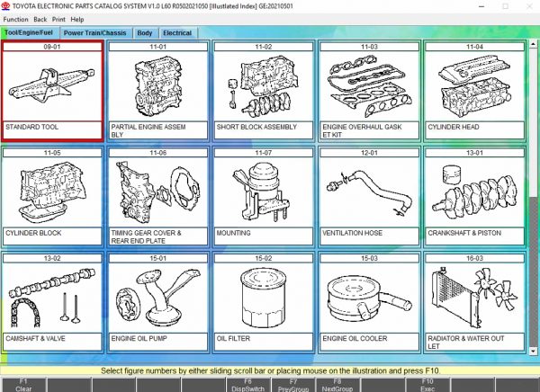This screenshot has width=540, height=392.
Task: Click figure number 11-02 label
Action: click(x=264, y=47)
